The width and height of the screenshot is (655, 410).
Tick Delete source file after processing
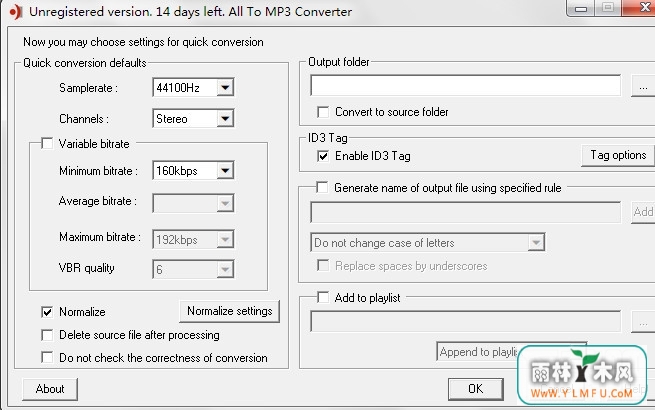coord(47,335)
